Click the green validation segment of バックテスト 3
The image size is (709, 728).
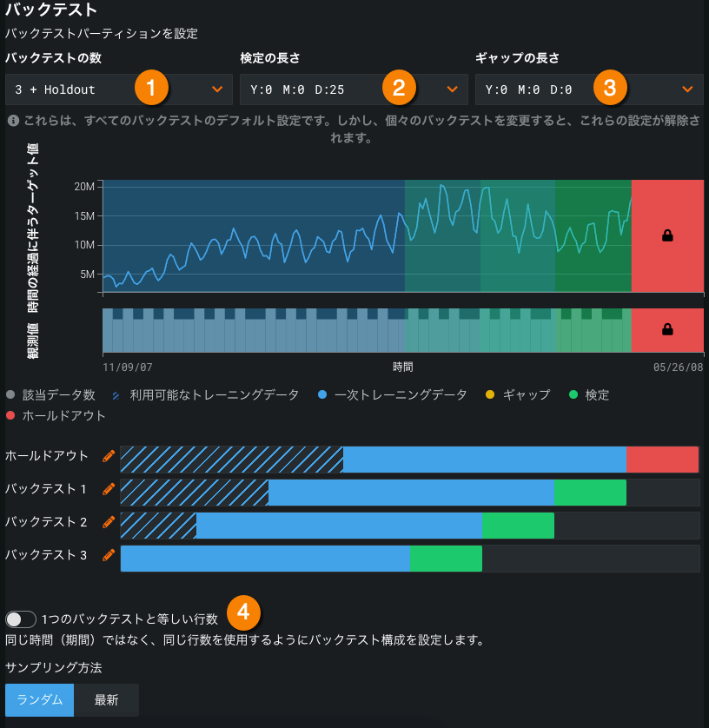tap(446, 559)
